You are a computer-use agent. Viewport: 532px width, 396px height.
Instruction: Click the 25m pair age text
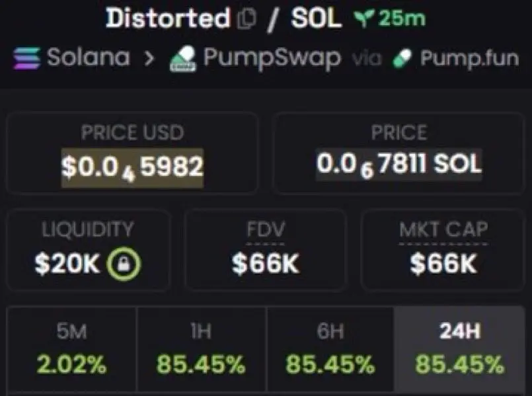pos(402,19)
